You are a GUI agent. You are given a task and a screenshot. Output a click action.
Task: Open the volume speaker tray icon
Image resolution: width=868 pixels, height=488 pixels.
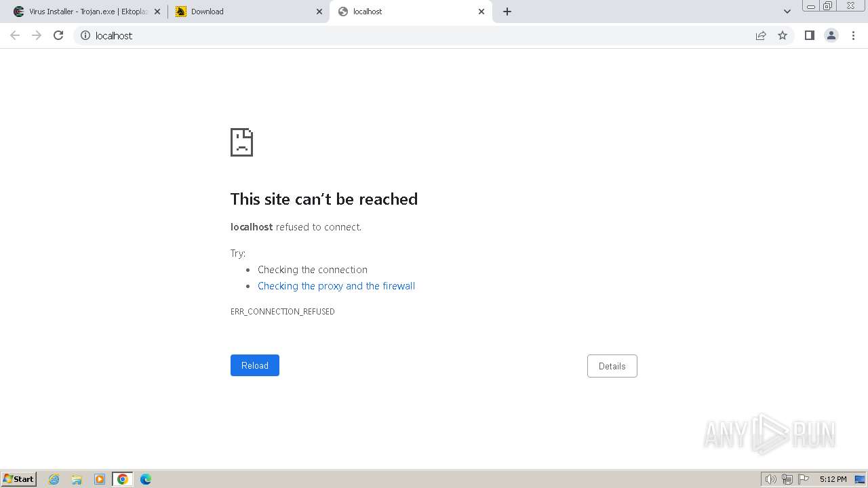point(770,479)
